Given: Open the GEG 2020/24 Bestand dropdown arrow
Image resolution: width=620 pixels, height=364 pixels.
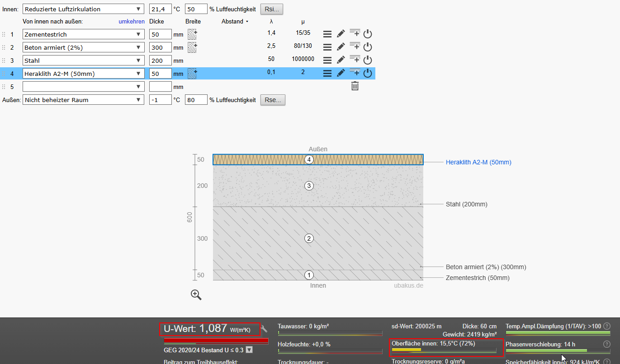Looking at the screenshot, I should (249, 350).
